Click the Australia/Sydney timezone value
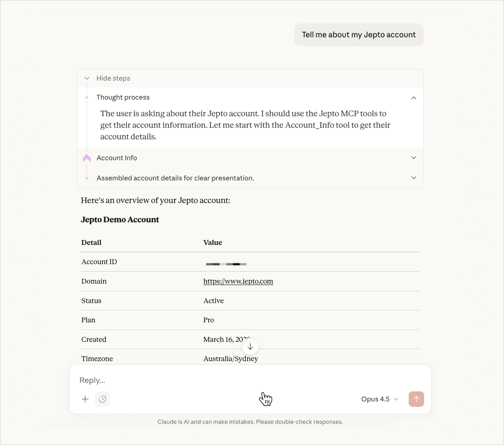 [231, 359]
